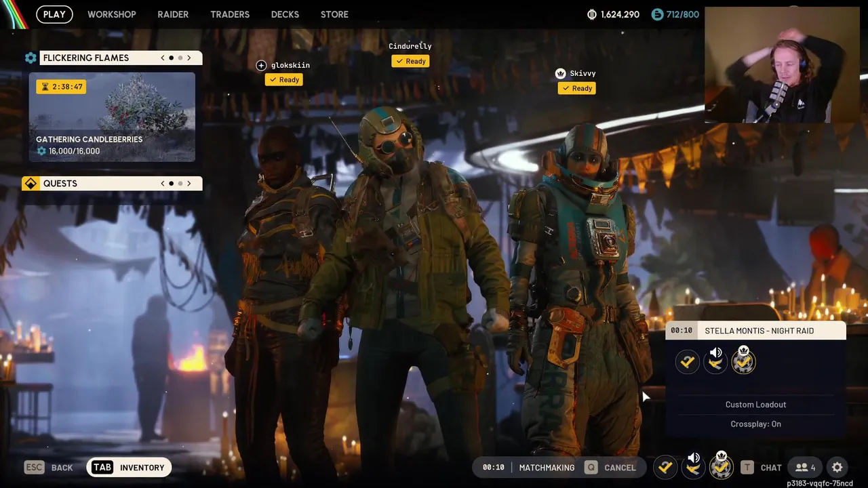Open the STORE tab

(334, 14)
